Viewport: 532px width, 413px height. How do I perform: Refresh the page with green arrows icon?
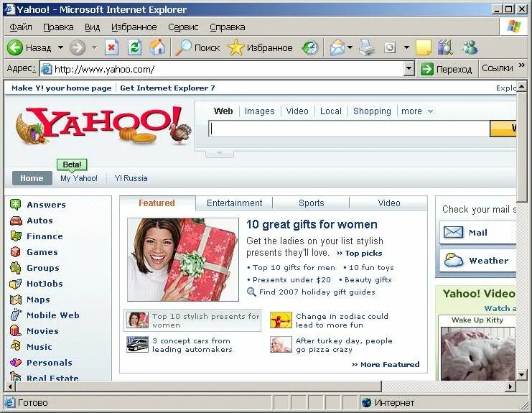pyautogui.click(x=135, y=47)
